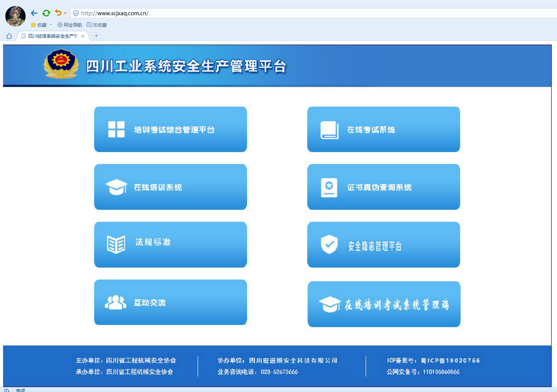The height and width of the screenshot is (392, 557).
Task: Click the home page icon
Action: [x=9, y=36]
